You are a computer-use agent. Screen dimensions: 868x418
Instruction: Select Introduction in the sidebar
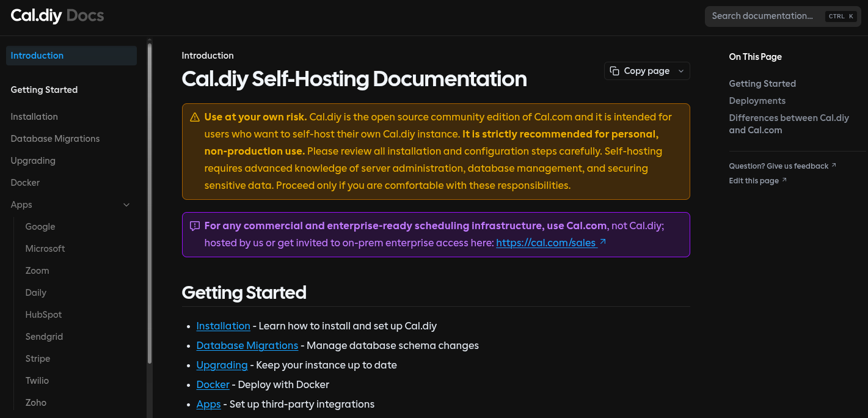(x=37, y=56)
